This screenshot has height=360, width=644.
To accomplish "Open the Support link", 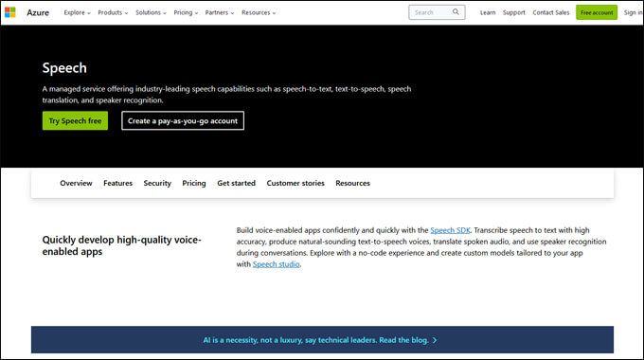I will click(514, 12).
